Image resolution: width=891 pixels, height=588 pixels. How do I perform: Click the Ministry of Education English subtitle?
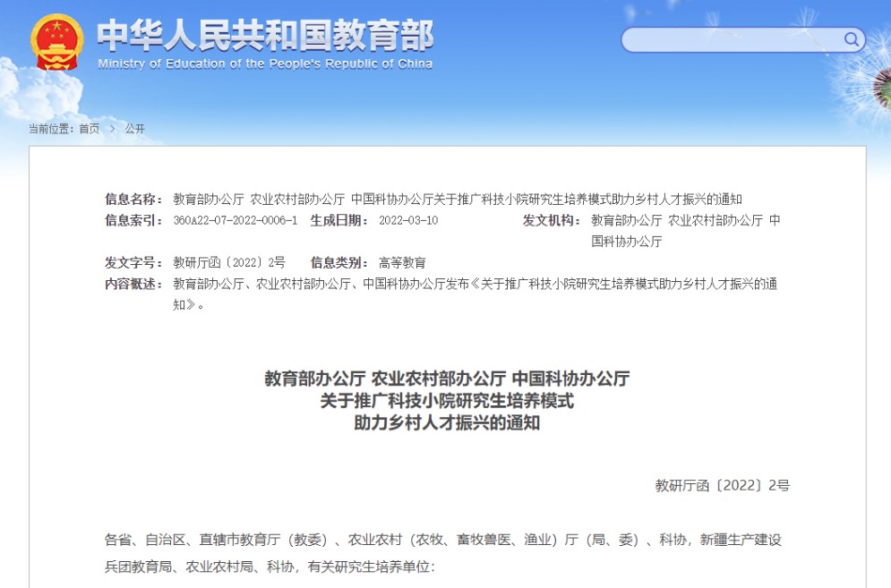click(x=265, y=64)
